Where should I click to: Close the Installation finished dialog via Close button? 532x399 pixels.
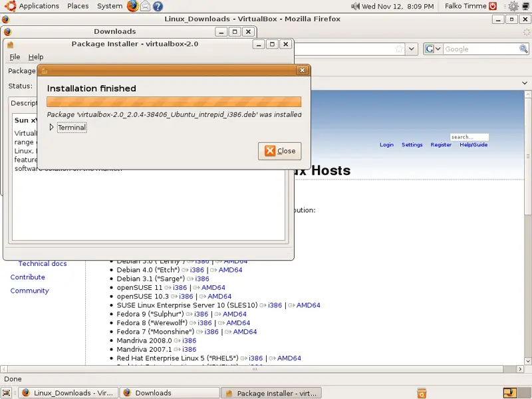pos(279,151)
